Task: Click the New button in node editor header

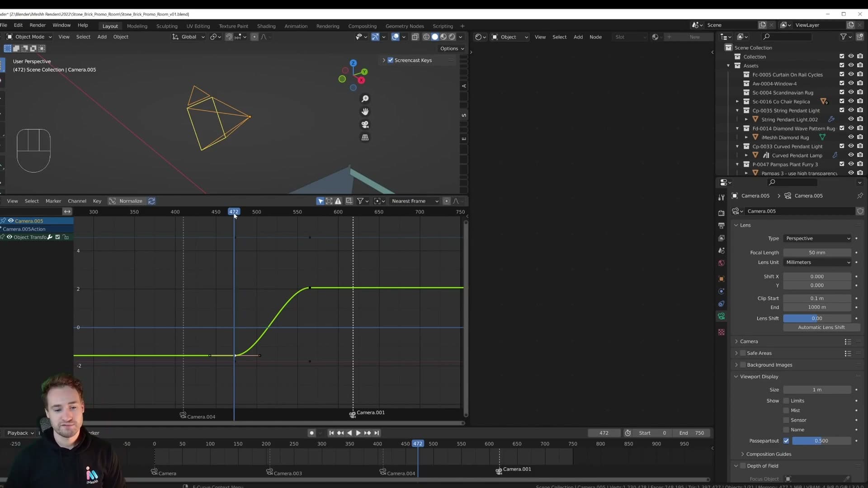Action: click(694, 37)
